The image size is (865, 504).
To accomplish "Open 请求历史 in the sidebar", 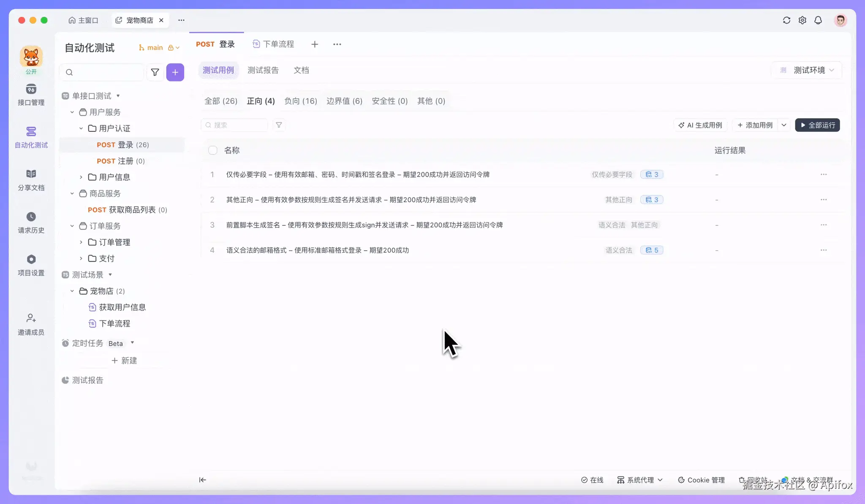I will click(x=31, y=217).
